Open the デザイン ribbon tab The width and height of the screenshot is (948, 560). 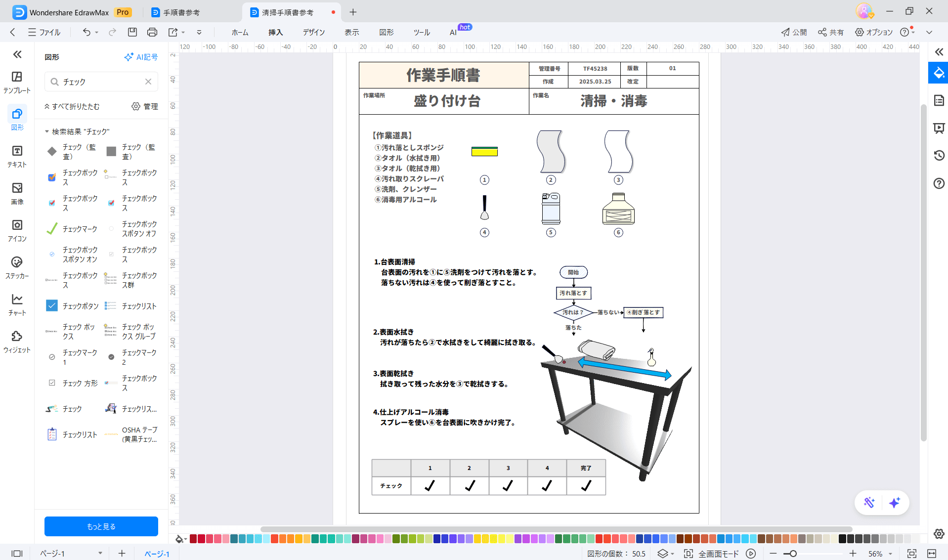coord(314,32)
